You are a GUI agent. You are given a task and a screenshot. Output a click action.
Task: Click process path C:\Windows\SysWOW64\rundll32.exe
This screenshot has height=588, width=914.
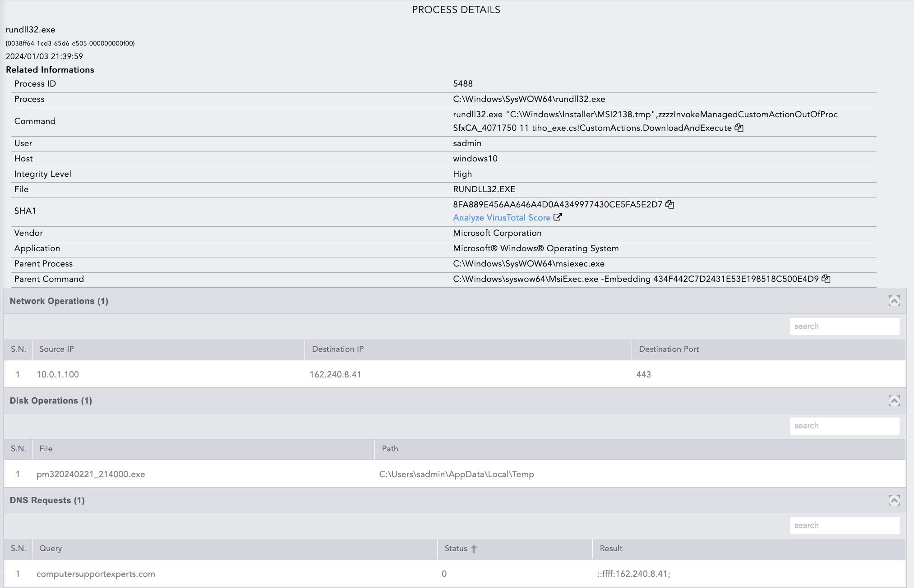pos(529,99)
